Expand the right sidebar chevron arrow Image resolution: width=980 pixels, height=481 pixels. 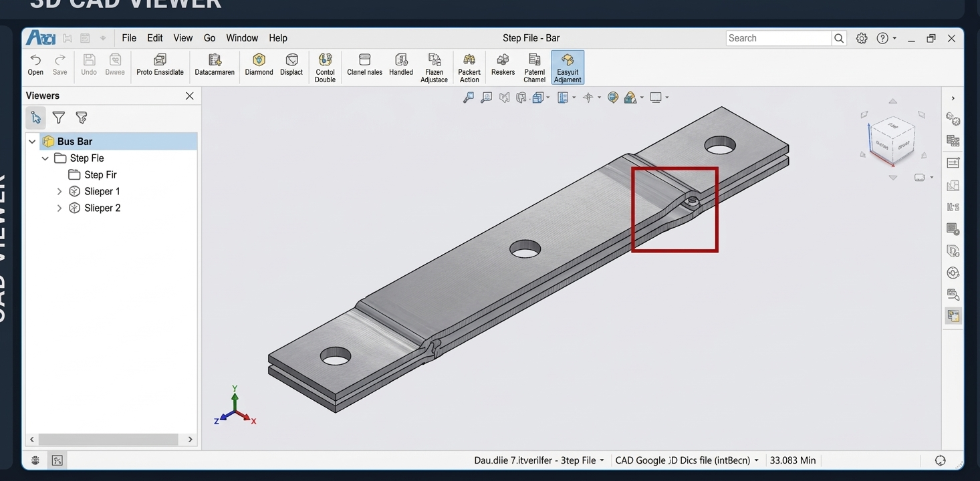(x=953, y=98)
